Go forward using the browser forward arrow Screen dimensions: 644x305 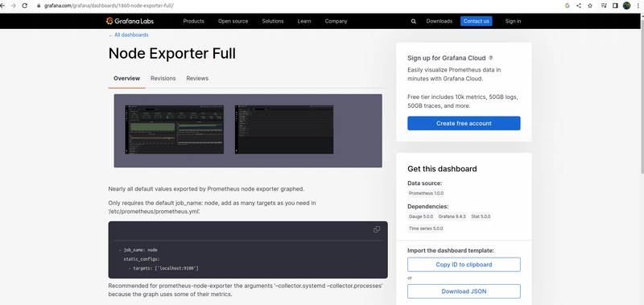13,6
